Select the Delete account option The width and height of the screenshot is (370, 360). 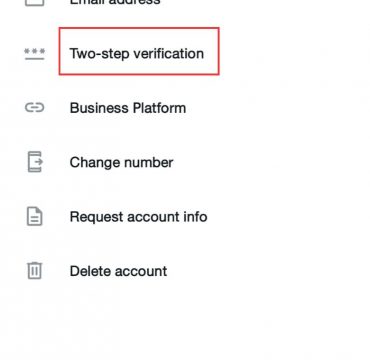click(x=118, y=271)
